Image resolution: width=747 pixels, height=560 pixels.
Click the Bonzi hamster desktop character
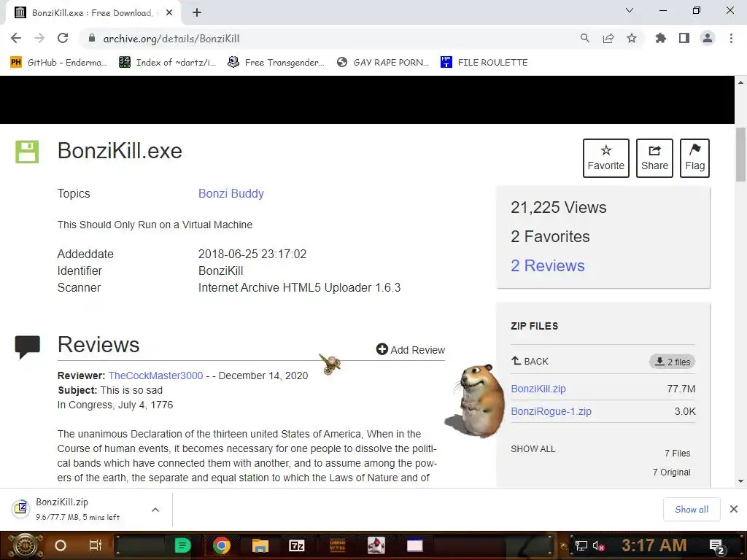click(476, 400)
